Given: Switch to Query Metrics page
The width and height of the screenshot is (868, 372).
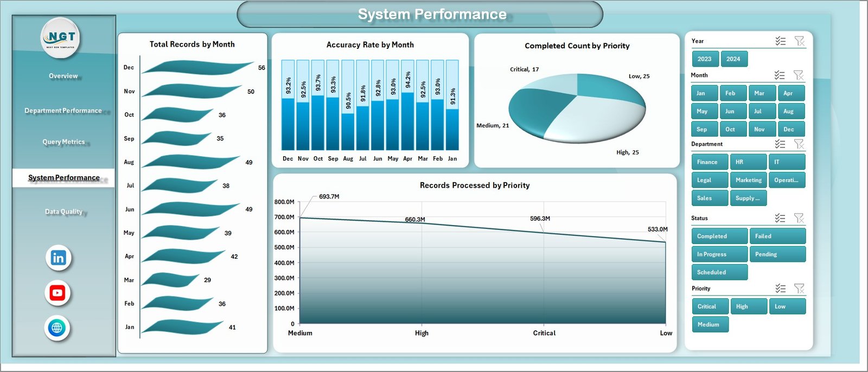Looking at the screenshot, I should click(63, 142).
